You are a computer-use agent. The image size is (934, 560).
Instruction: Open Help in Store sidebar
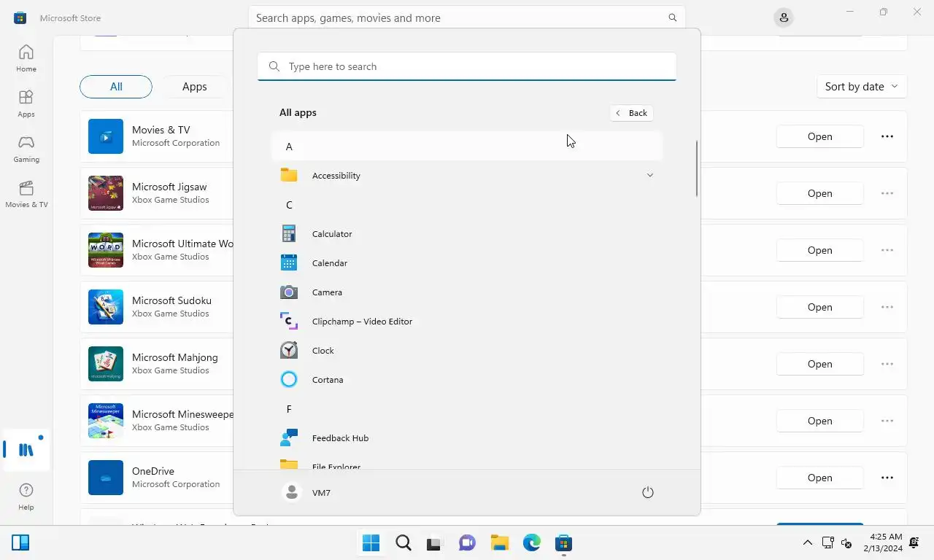coord(26,497)
